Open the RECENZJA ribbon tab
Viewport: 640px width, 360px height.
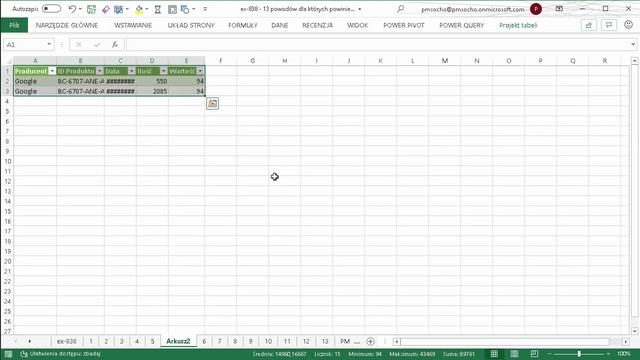coord(318,25)
